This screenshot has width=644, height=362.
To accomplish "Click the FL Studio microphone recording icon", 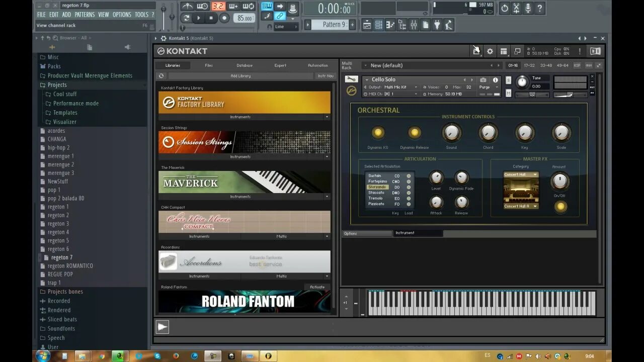I will click(x=528, y=8).
